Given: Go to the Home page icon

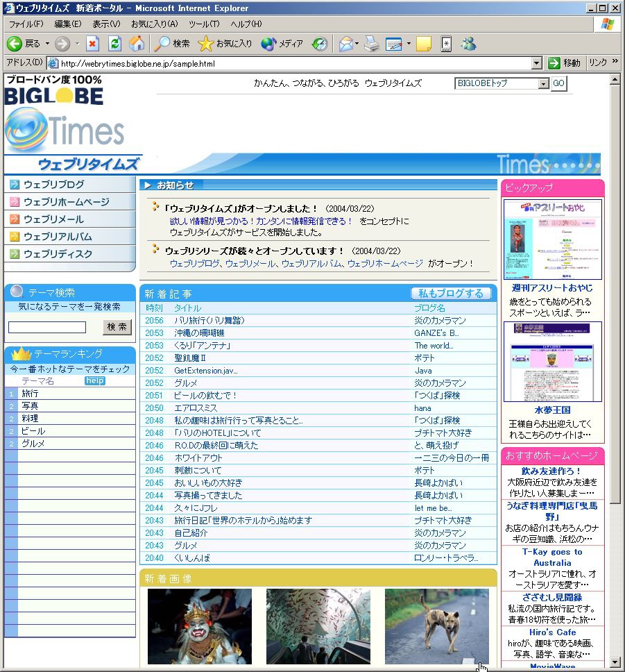Looking at the screenshot, I should coord(137,43).
